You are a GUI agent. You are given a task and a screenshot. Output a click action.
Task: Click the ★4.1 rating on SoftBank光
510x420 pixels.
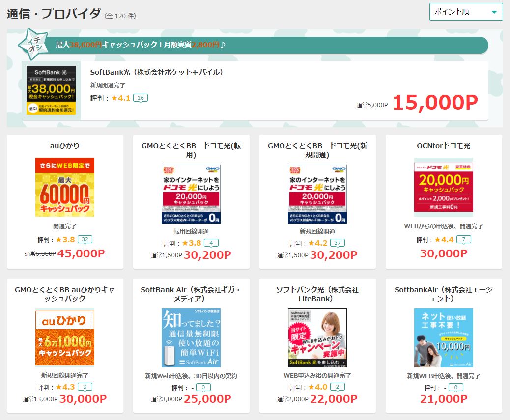point(121,98)
